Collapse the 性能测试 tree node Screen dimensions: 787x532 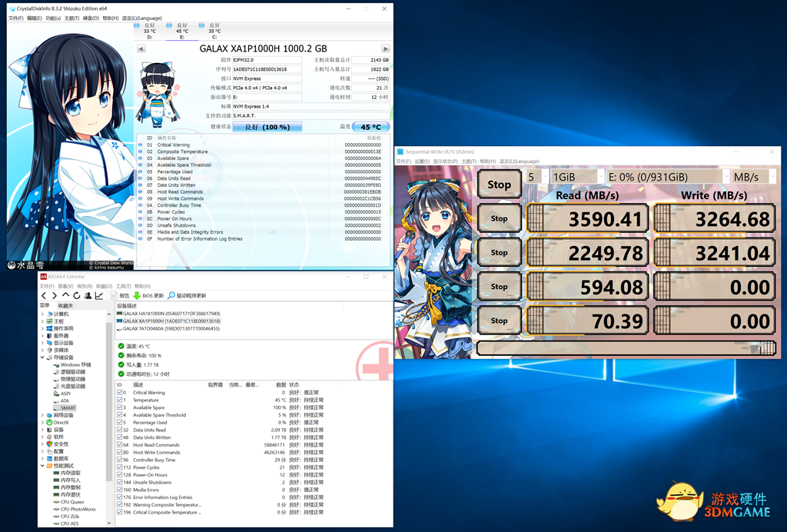coord(43,466)
